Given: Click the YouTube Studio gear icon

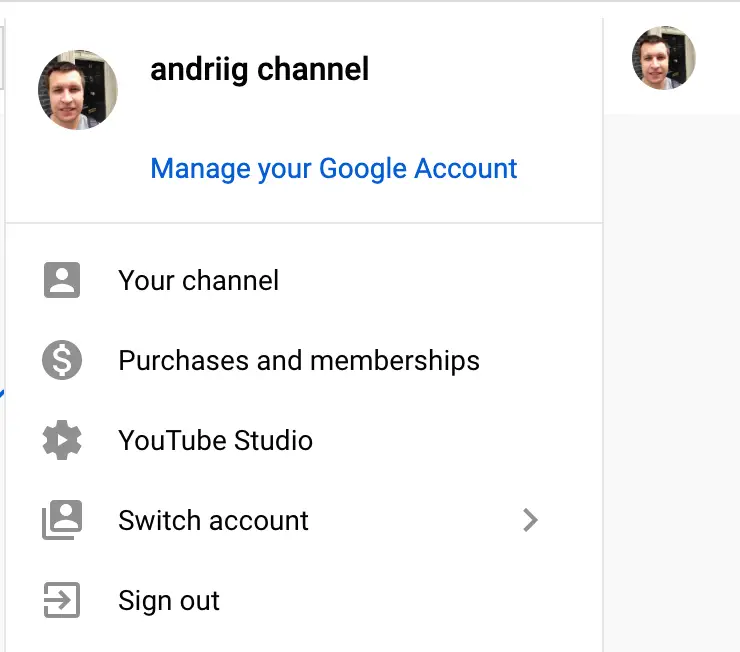Looking at the screenshot, I should 62,440.
